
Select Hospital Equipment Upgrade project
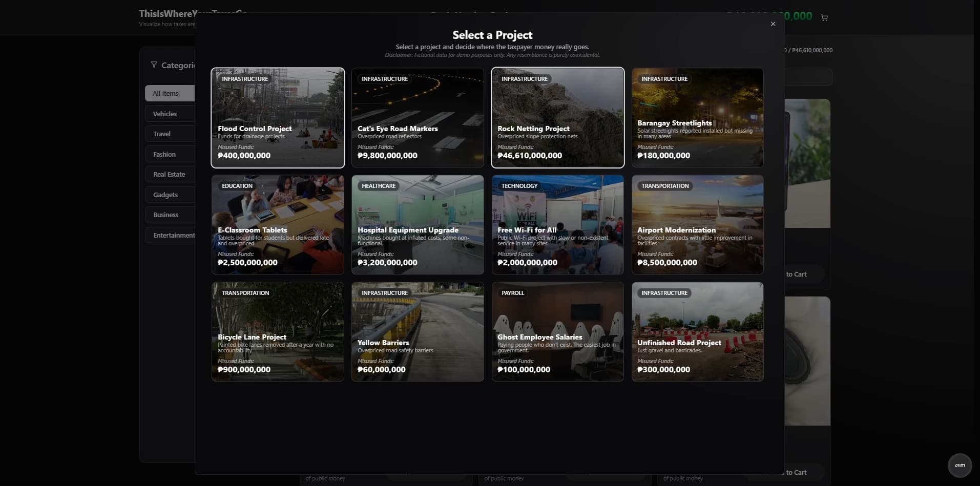(418, 225)
